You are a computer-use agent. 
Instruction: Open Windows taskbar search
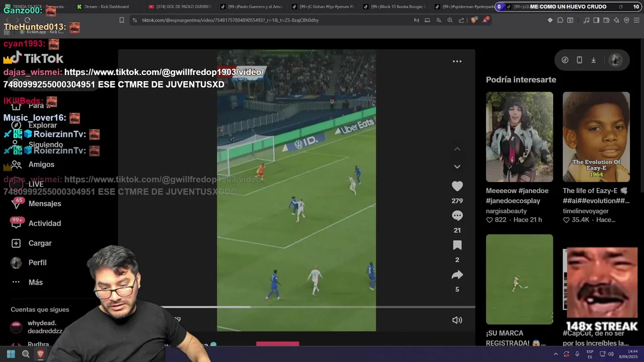(26, 354)
